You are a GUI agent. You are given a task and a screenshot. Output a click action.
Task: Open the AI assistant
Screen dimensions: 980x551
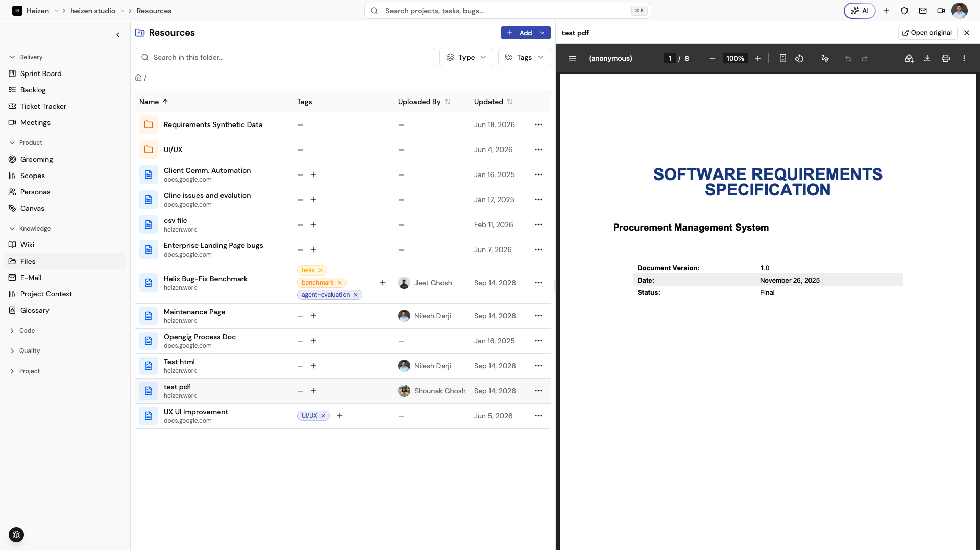[x=860, y=11]
